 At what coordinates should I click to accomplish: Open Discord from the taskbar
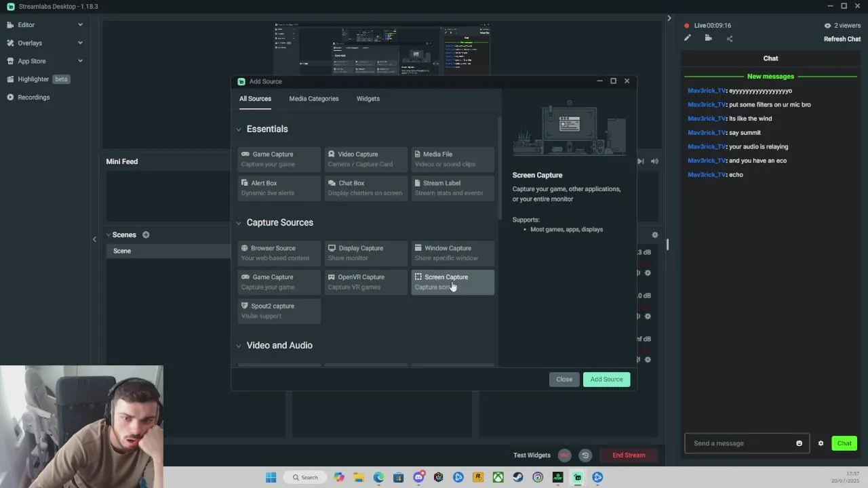pyautogui.click(x=418, y=477)
